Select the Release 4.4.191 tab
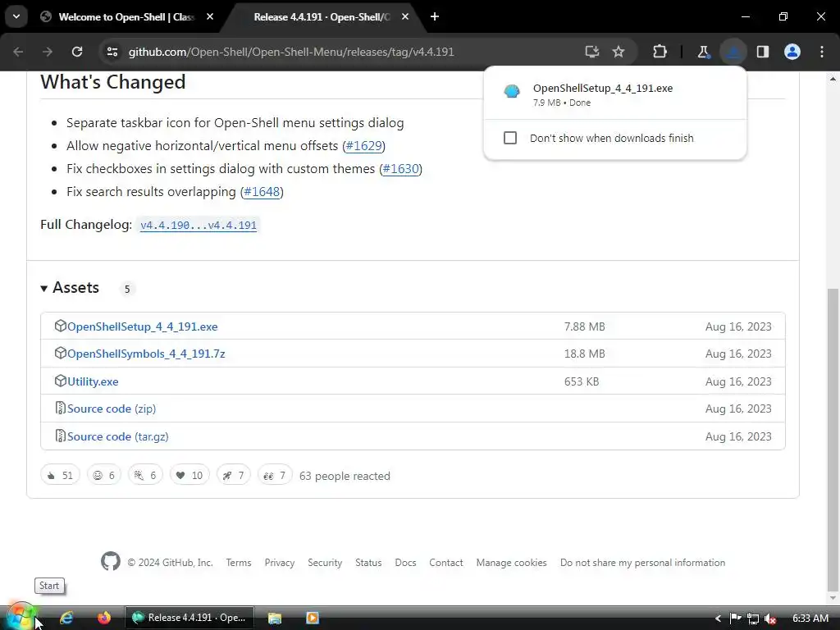This screenshot has height=630, width=840. tap(322, 17)
